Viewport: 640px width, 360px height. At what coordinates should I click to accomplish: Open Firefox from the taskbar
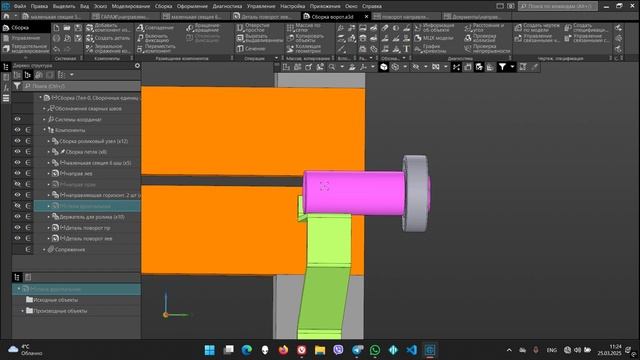(283, 350)
